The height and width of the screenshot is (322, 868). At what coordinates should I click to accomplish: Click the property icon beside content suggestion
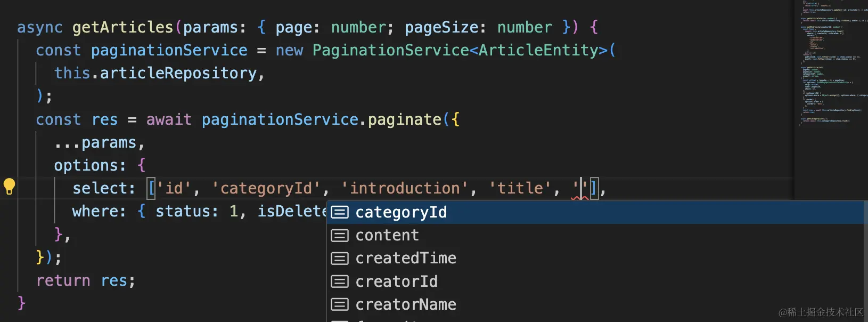pos(340,235)
